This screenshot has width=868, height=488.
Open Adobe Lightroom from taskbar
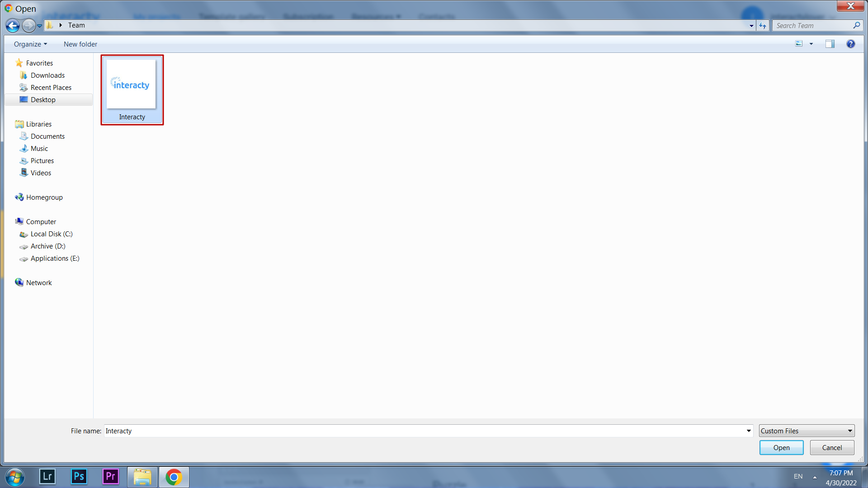(47, 476)
